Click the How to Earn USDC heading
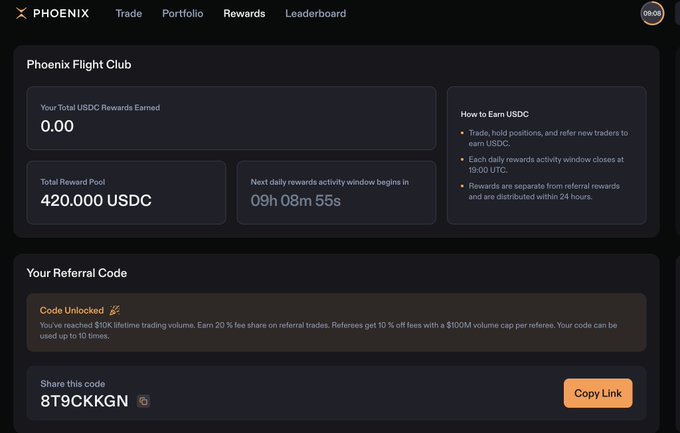The image size is (680, 433). [494, 114]
